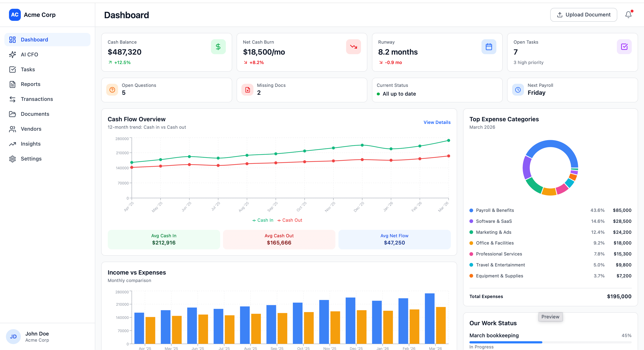The height and width of the screenshot is (350, 644).
Task: Open the AI CFO page
Action: (x=47, y=55)
